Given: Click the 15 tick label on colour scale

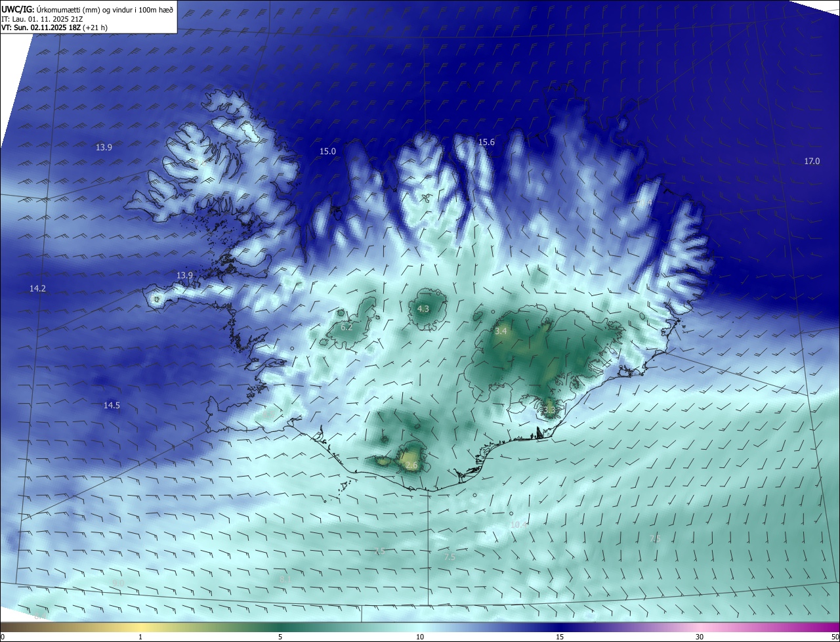Looking at the screenshot, I should (560, 637).
